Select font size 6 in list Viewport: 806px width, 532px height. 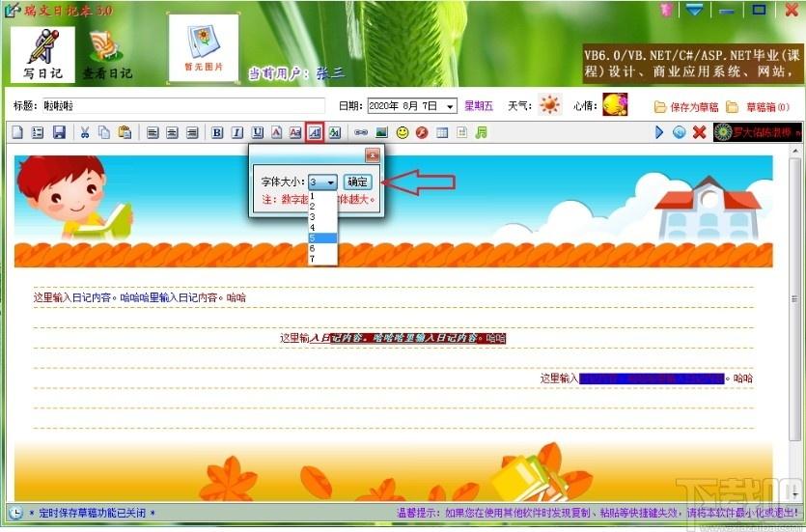[x=322, y=248]
